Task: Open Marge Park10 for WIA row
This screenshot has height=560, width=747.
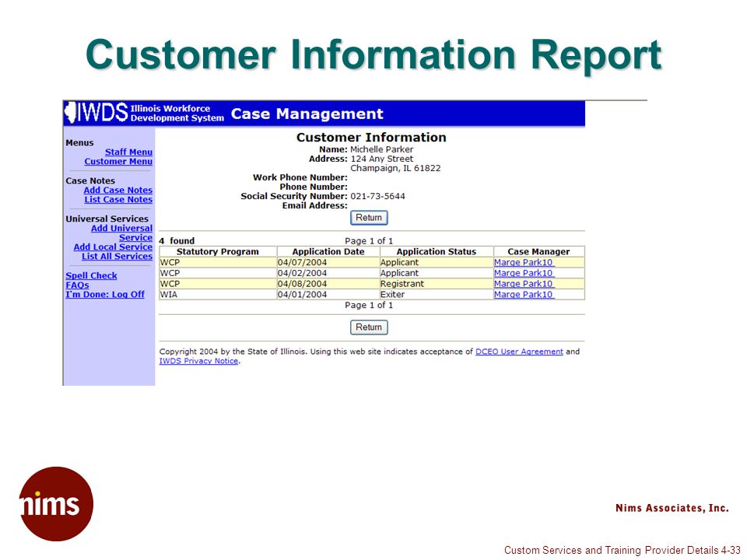Action: 524,294
